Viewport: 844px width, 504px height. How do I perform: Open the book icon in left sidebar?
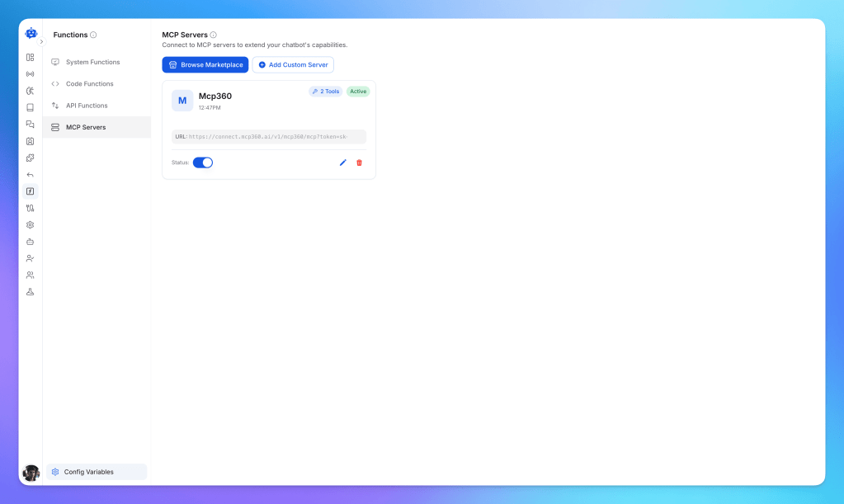click(31, 107)
